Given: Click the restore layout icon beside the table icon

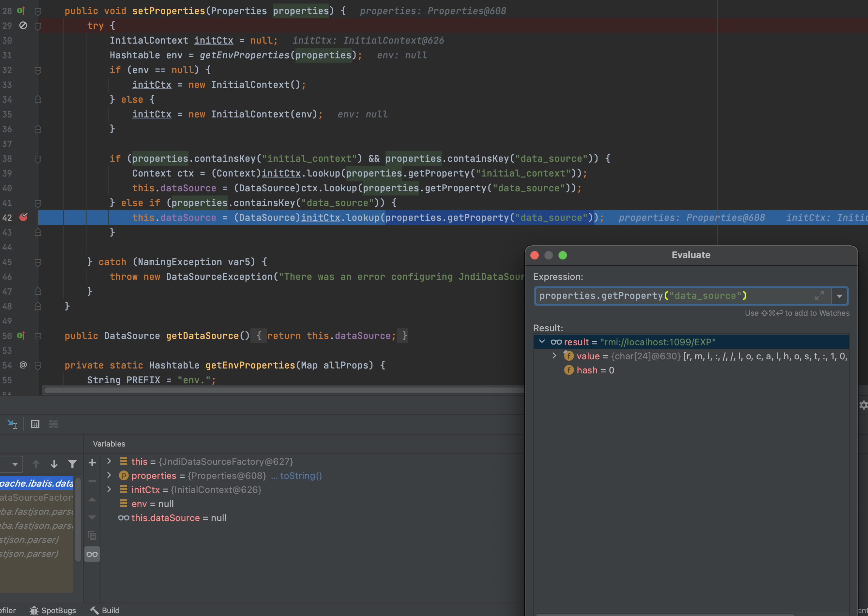Looking at the screenshot, I should (53, 424).
